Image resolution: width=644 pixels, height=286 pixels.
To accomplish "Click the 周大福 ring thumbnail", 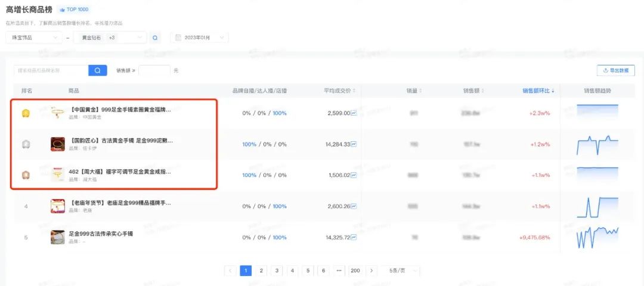I will tap(57, 175).
